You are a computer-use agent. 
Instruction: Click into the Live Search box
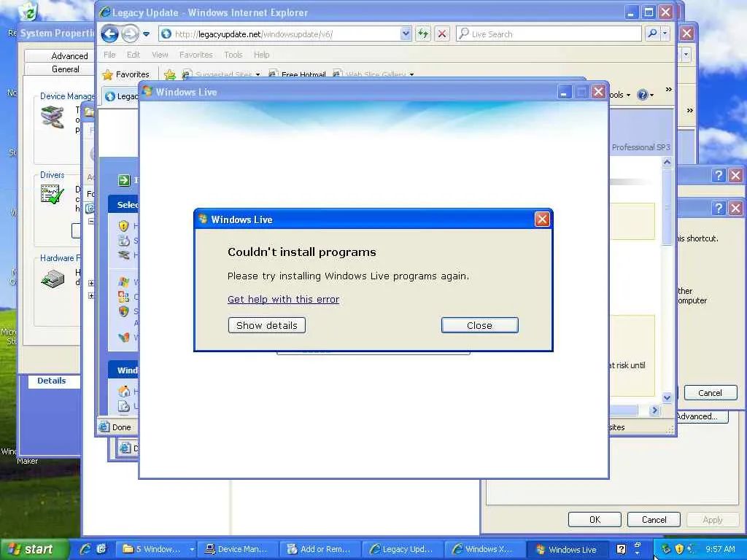click(x=549, y=34)
